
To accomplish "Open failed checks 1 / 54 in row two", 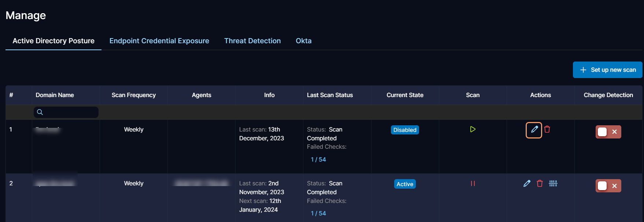I will click(x=318, y=213).
